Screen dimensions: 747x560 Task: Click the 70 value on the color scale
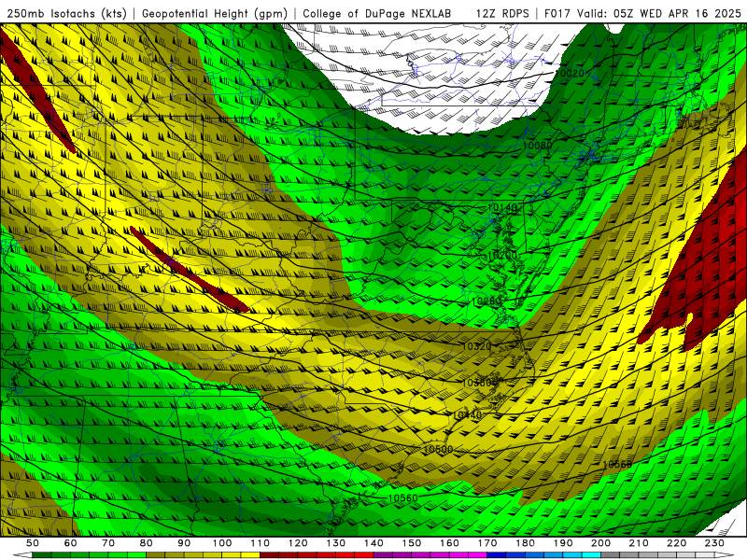108,543
